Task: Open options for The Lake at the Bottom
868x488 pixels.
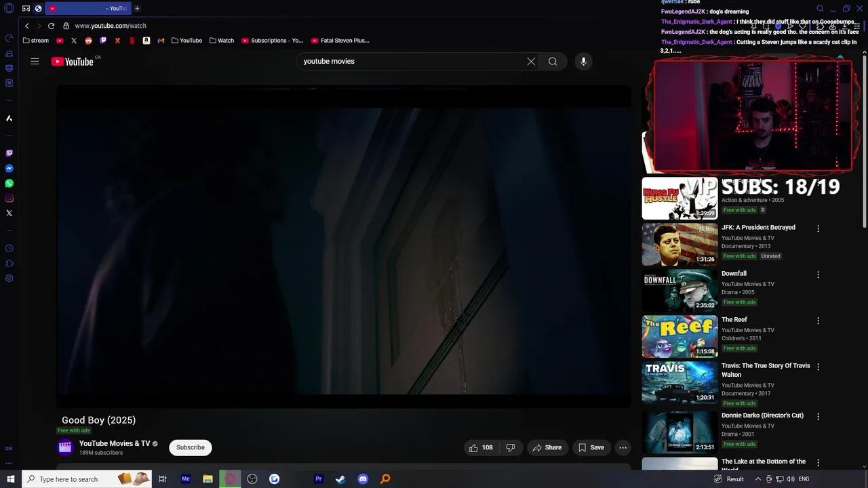Action: [x=818, y=463]
